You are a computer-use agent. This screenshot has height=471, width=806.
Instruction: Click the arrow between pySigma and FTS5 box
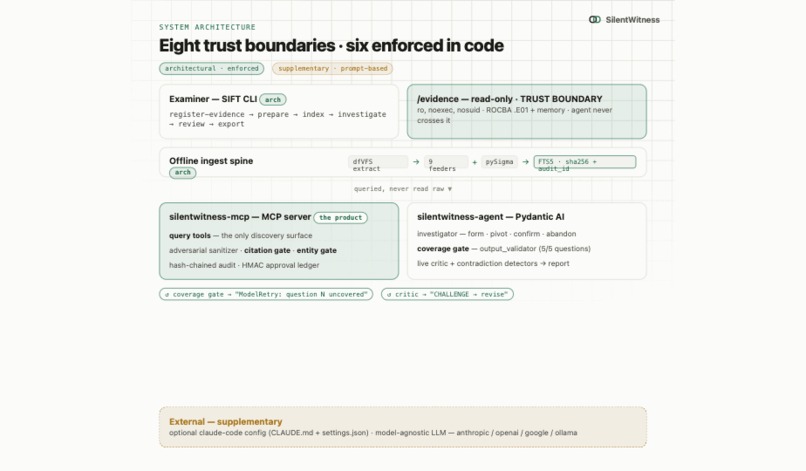525,162
